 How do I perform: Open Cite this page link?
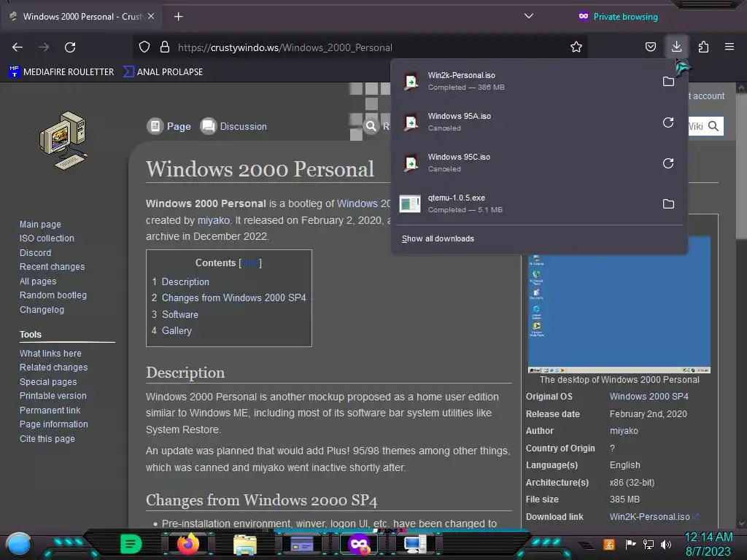pos(47,438)
